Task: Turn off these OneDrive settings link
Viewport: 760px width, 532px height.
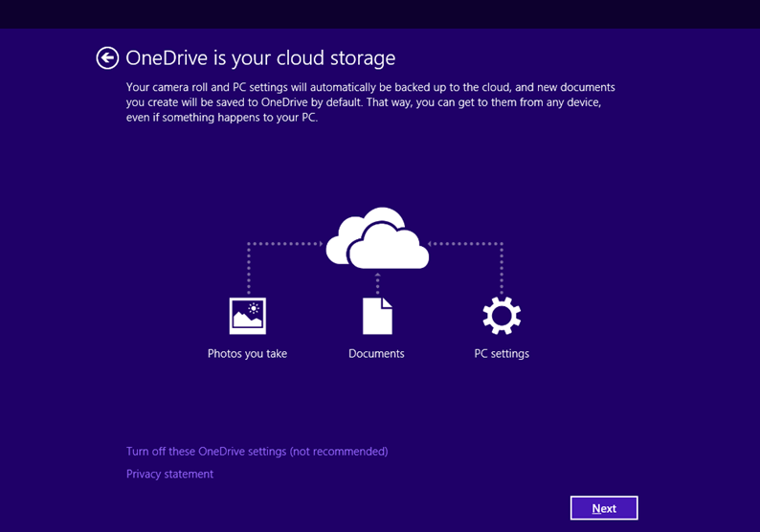Action: [x=257, y=452]
